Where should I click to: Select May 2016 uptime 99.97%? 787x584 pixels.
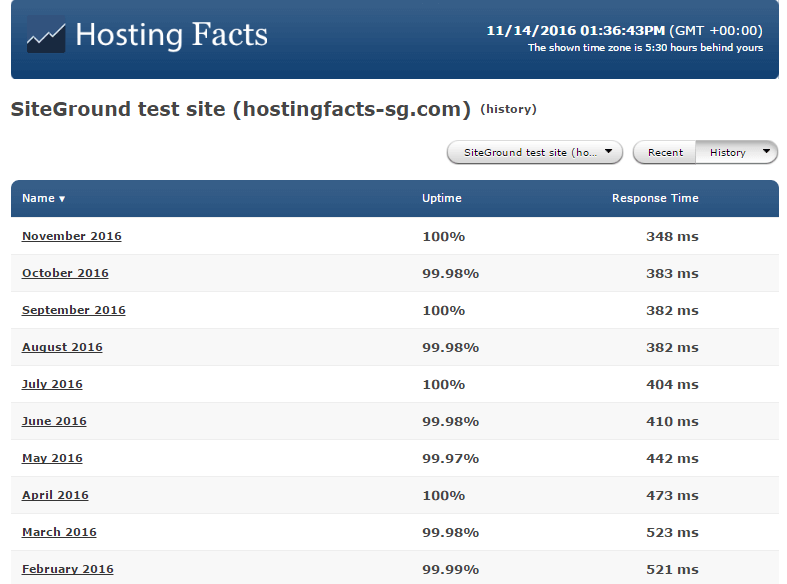pyautogui.click(x=451, y=459)
